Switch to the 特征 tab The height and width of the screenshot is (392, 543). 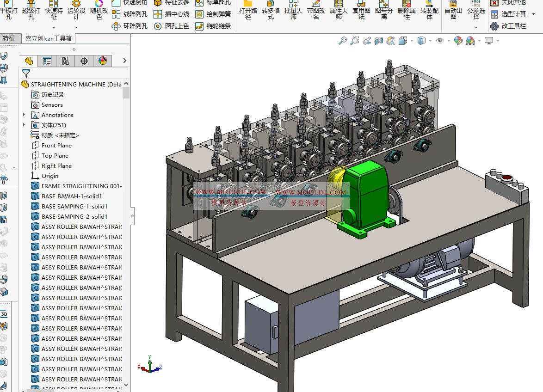tap(10, 38)
